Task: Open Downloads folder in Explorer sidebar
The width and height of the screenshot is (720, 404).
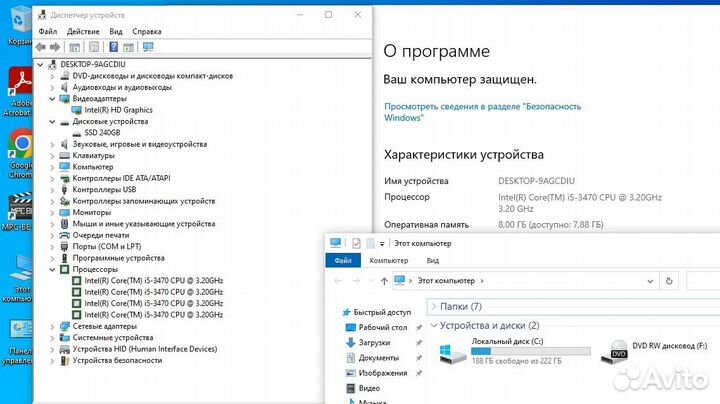Action: point(374,342)
